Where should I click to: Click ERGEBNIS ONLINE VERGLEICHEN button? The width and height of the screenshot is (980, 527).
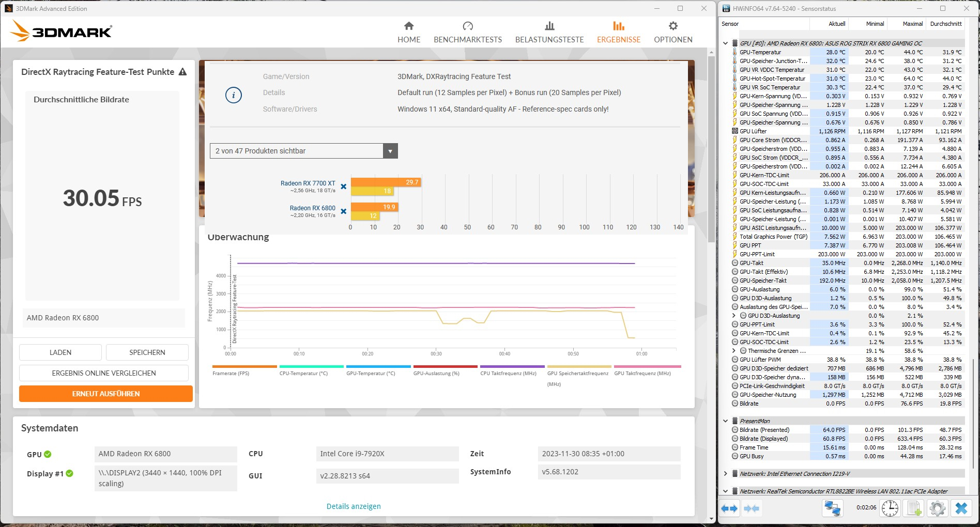[x=104, y=373]
